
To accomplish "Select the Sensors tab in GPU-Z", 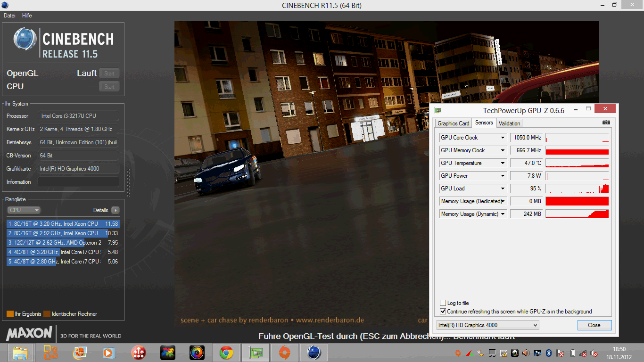I will tap(484, 123).
